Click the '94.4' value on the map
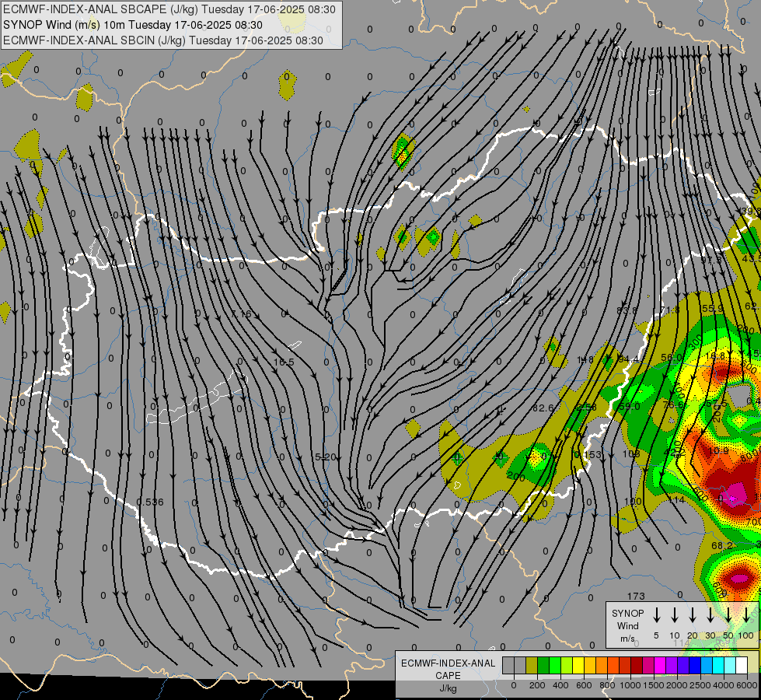The height and width of the screenshot is (700, 761). (628, 359)
